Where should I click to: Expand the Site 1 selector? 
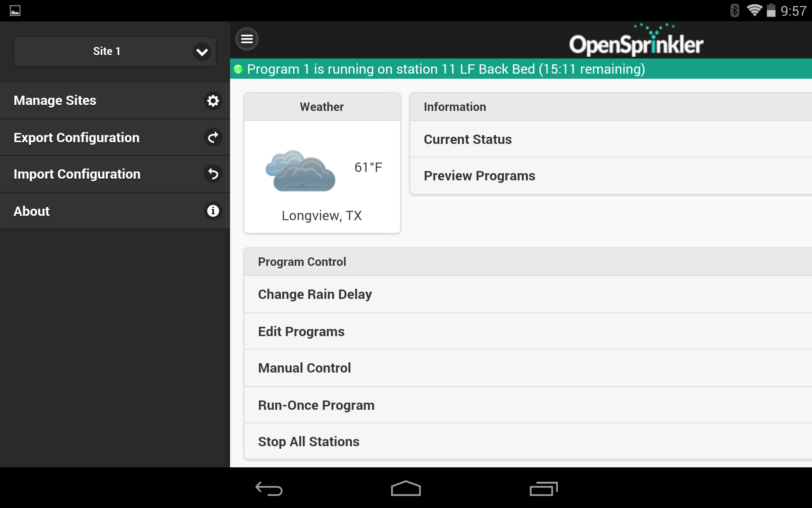pos(115,51)
